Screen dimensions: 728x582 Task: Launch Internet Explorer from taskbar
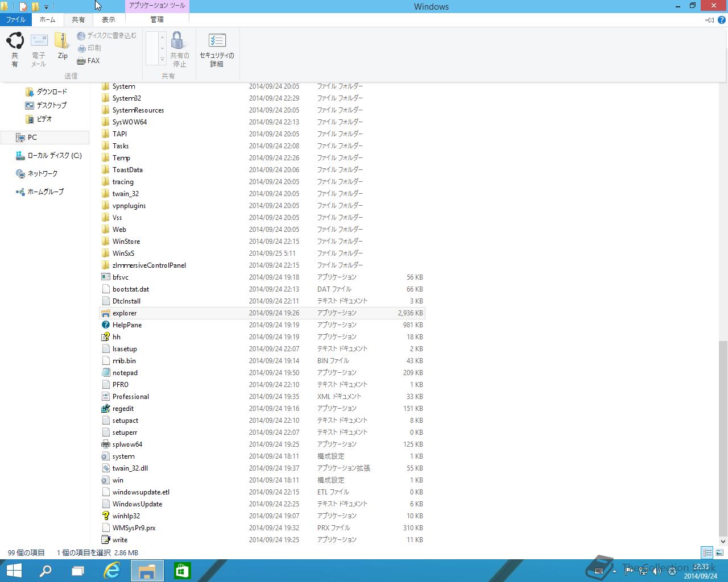pos(112,571)
